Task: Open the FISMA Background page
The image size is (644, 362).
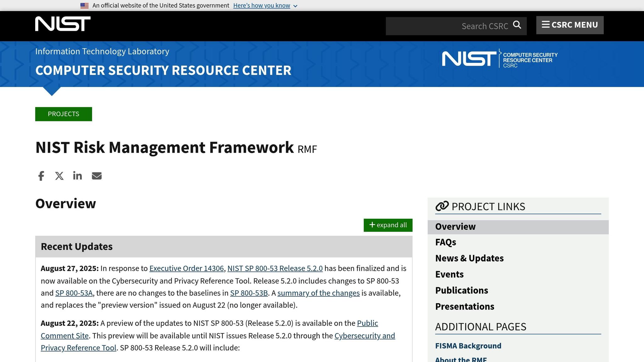Action: (x=468, y=346)
